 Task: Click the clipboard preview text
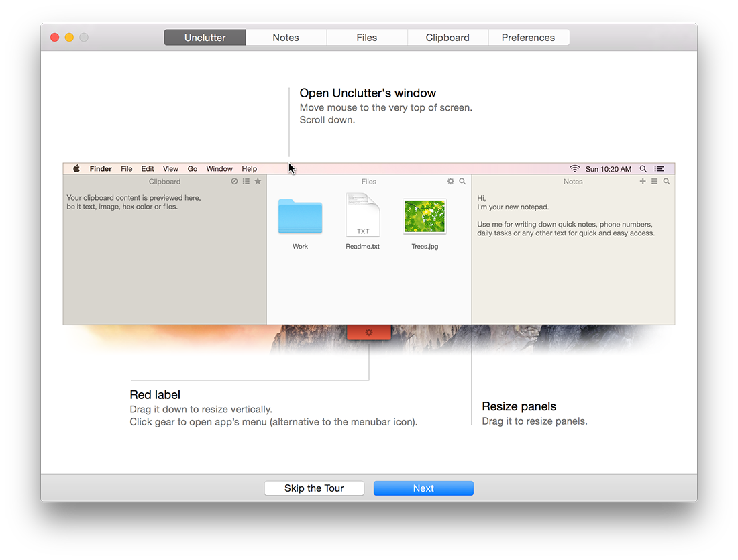pyautogui.click(x=134, y=202)
